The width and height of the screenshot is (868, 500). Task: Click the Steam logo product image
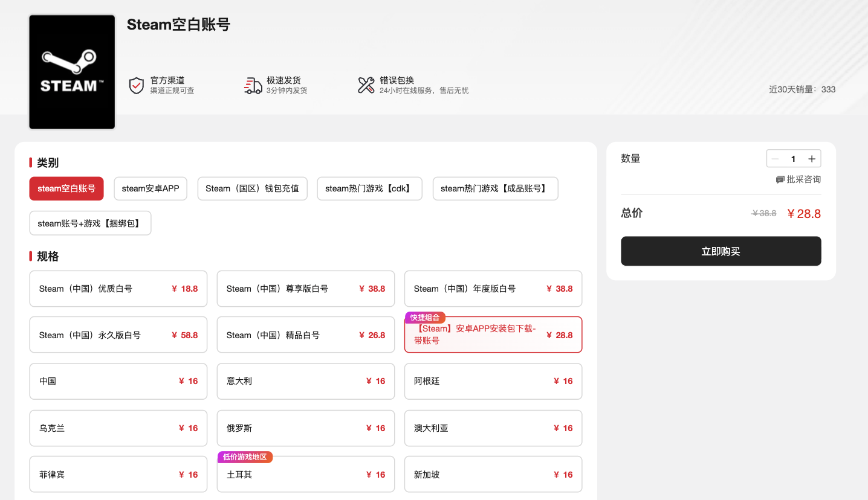click(x=71, y=71)
